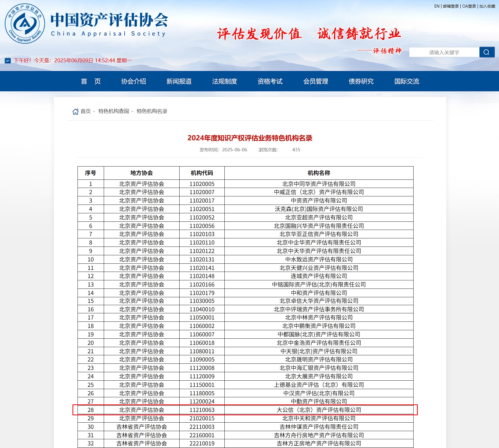The image size is (499, 448).
Task: Open the 协会介绍 navigation item
Action: point(134,81)
